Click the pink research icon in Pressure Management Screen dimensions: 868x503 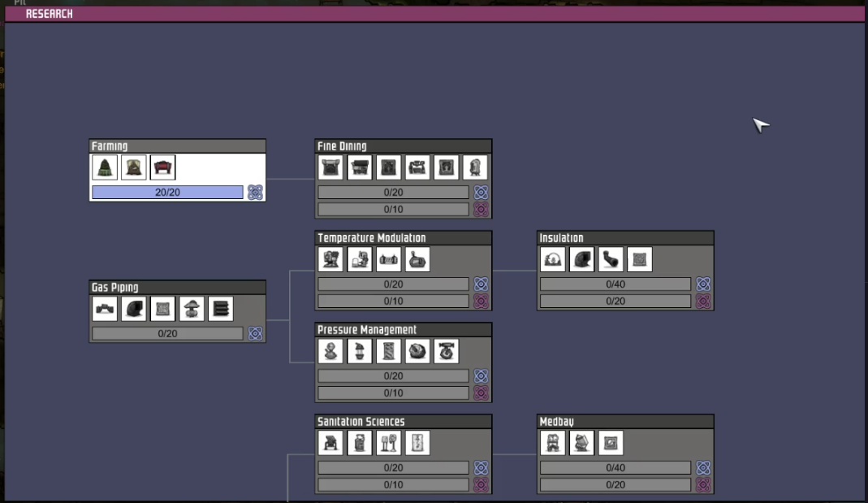481,393
